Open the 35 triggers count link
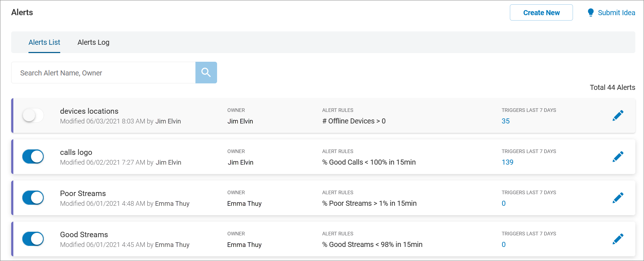This screenshot has width=644, height=261. tap(506, 121)
